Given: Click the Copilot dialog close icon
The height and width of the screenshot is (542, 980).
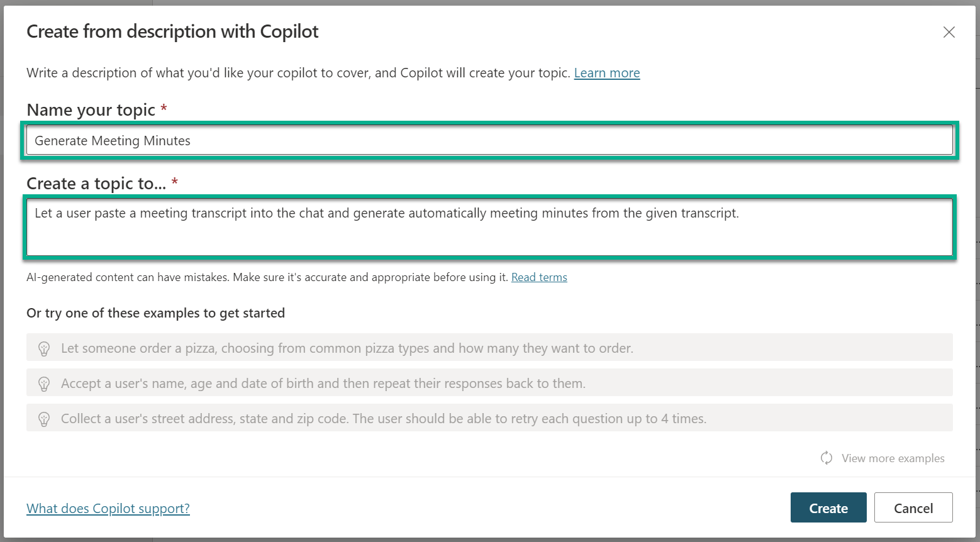Looking at the screenshot, I should point(949,31).
